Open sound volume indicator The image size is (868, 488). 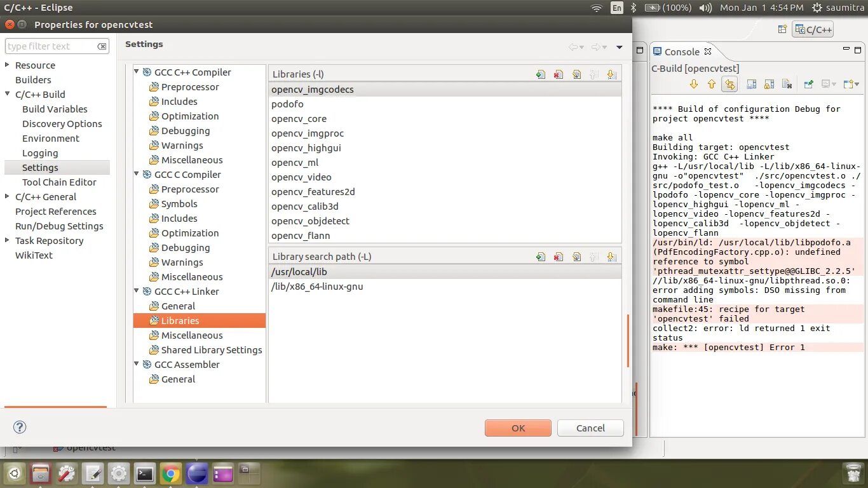(x=705, y=8)
